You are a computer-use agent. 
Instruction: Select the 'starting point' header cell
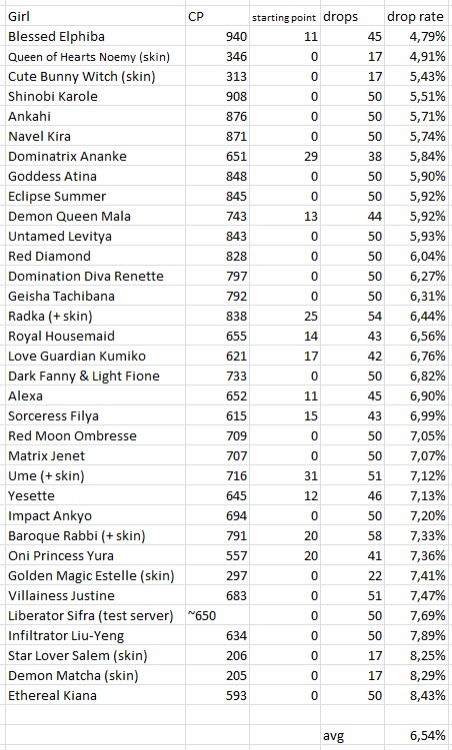(x=285, y=16)
